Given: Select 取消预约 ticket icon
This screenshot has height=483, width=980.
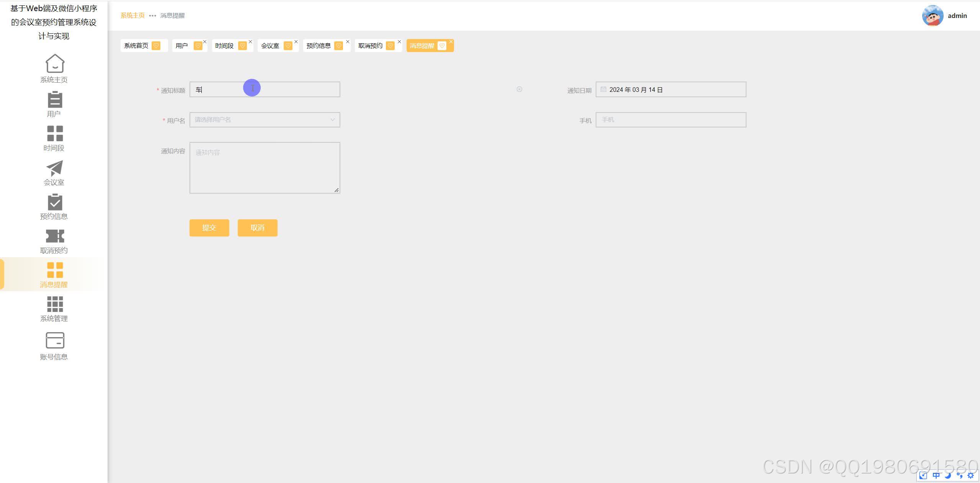Looking at the screenshot, I should click(x=55, y=236).
